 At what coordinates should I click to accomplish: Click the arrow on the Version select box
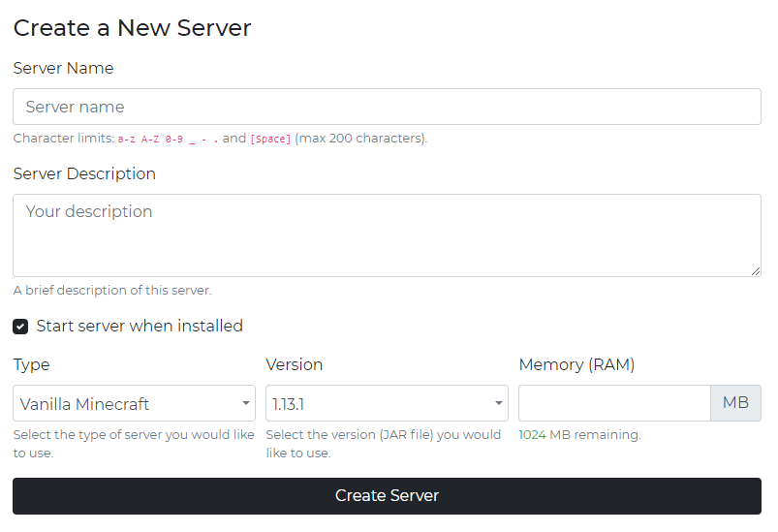pyautogui.click(x=499, y=403)
